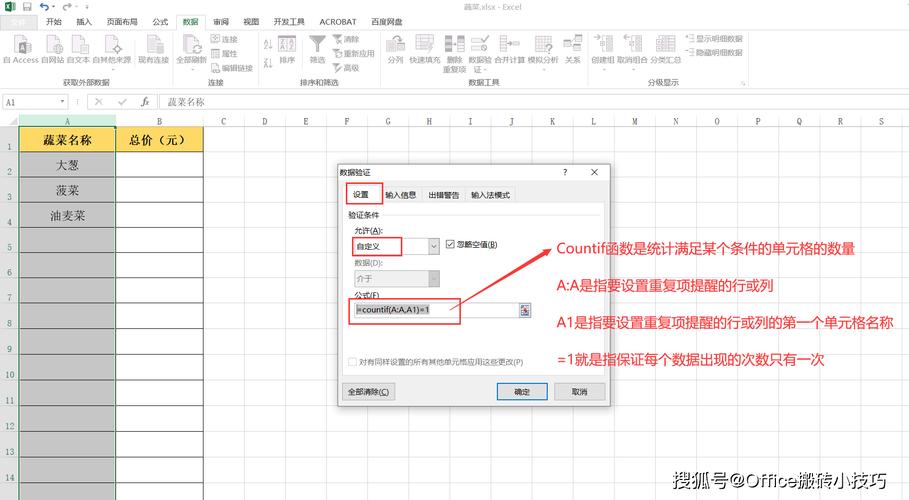This screenshot has height=500, width=909.
Task: Open the 插入 ribbon tab
Action: click(x=84, y=21)
